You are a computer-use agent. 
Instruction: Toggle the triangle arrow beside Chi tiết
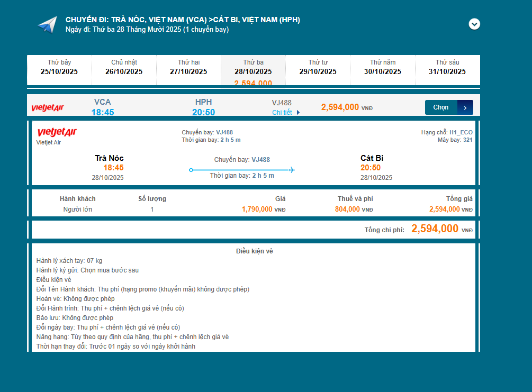point(298,112)
